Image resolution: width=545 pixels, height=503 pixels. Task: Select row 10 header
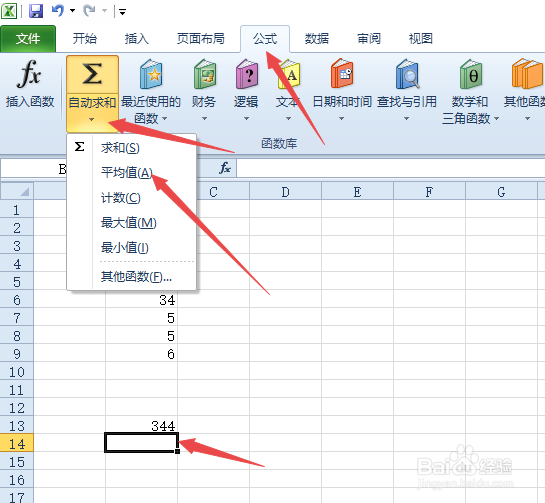click(17, 372)
